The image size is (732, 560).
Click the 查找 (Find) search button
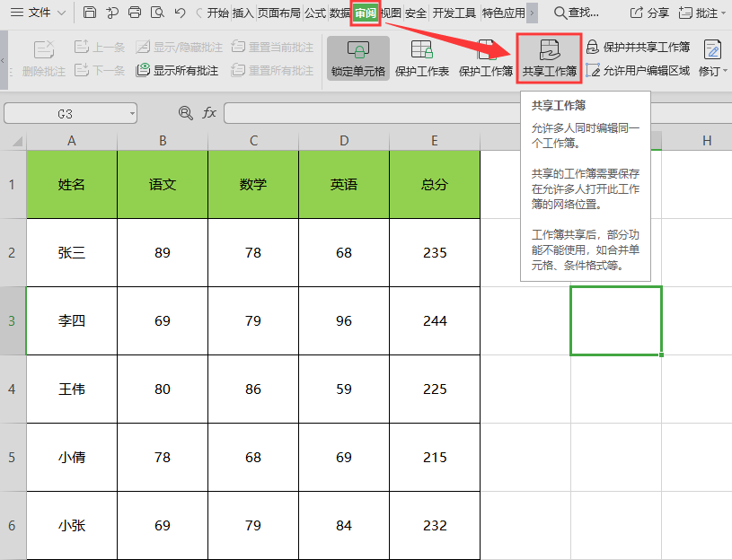click(x=576, y=13)
